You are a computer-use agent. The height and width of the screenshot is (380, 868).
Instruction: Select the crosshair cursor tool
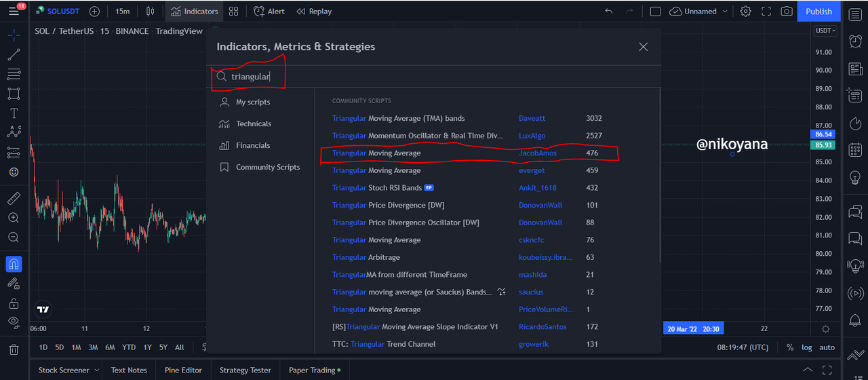click(14, 35)
